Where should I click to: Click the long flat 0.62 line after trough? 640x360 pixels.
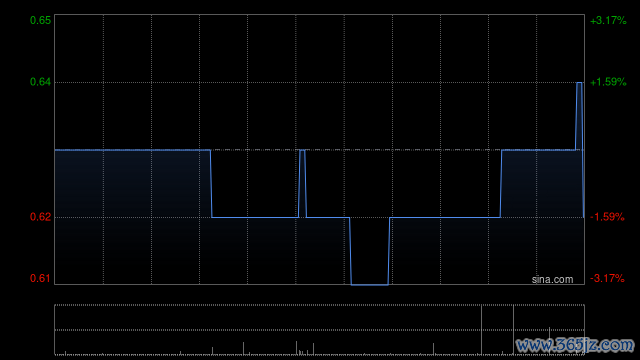(x=445, y=218)
